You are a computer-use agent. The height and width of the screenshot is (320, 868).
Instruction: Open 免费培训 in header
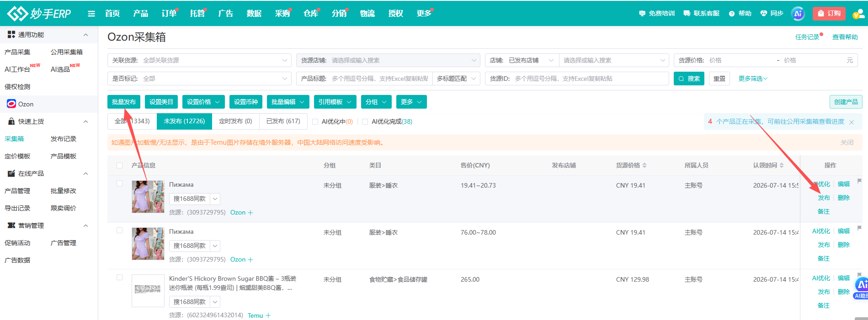657,13
